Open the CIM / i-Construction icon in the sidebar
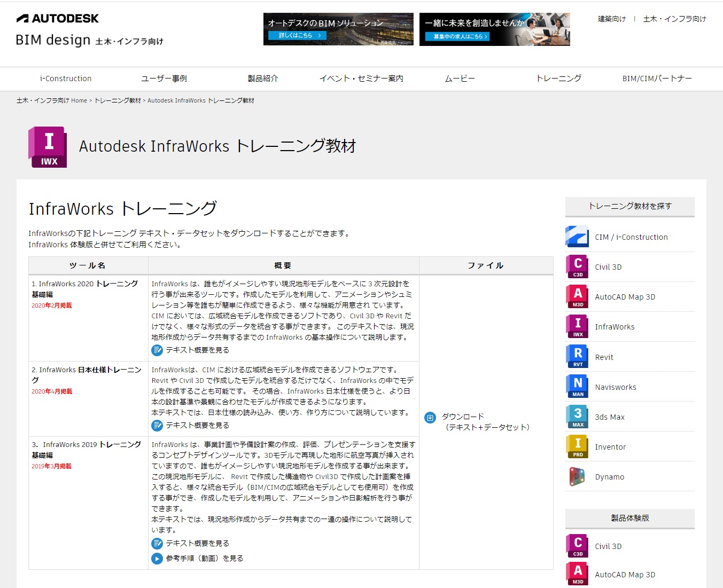The height and width of the screenshot is (588, 723). click(577, 237)
